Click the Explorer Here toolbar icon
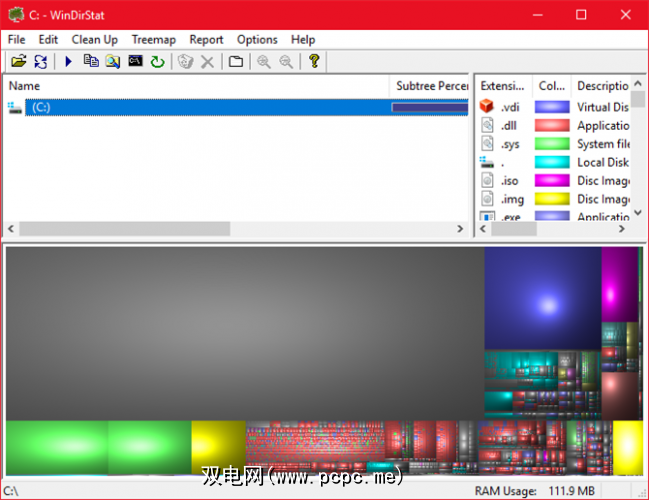 pyautogui.click(x=113, y=62)
